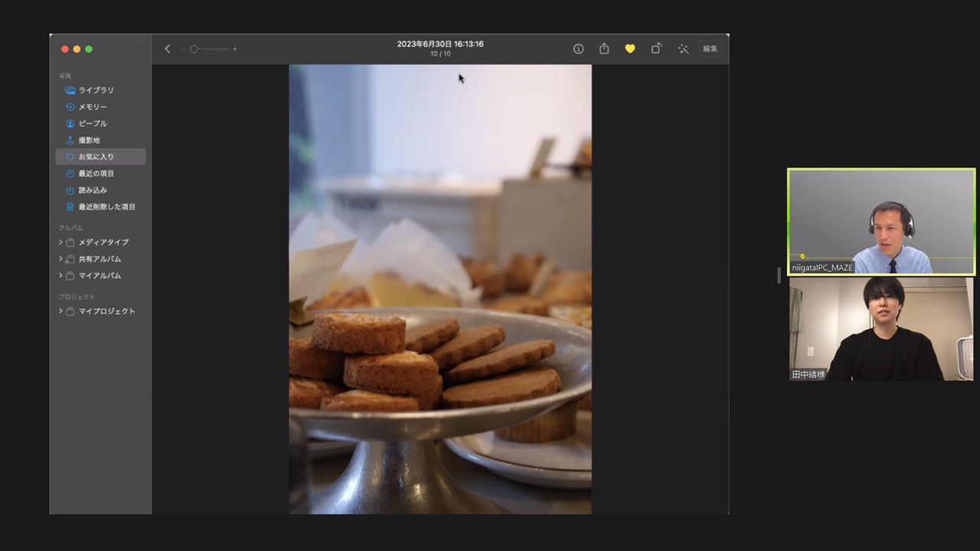Open ライブラリ in the sidebar
The width and height of the screenshot is (980, 551).
pyautogui.click(x=96, y=90)
